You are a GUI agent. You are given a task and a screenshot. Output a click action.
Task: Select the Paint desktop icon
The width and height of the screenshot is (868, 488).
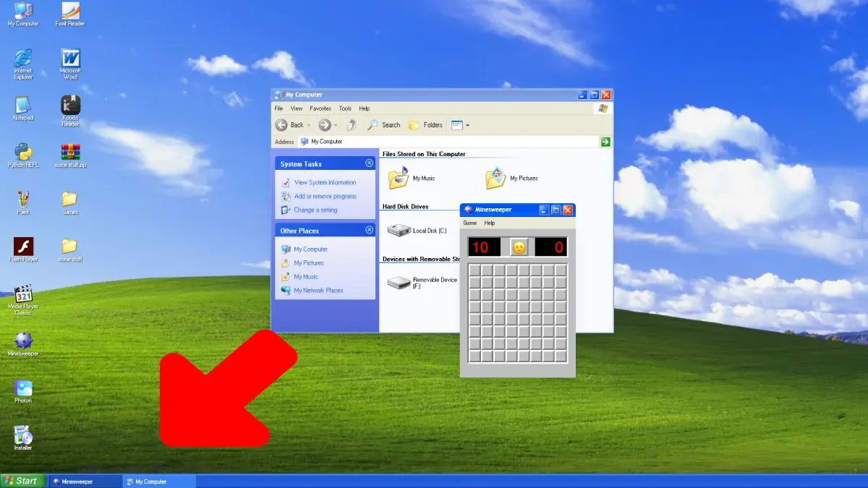23,202
